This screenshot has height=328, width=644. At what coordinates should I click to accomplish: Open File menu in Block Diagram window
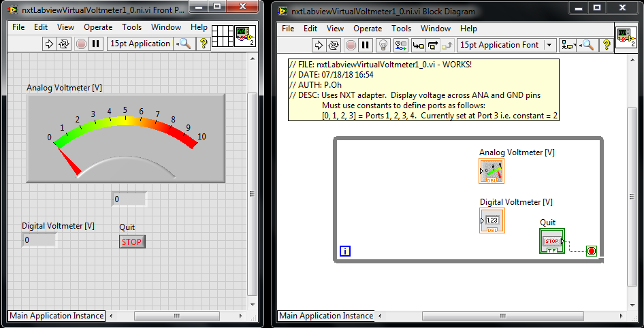tap(288, 29)
